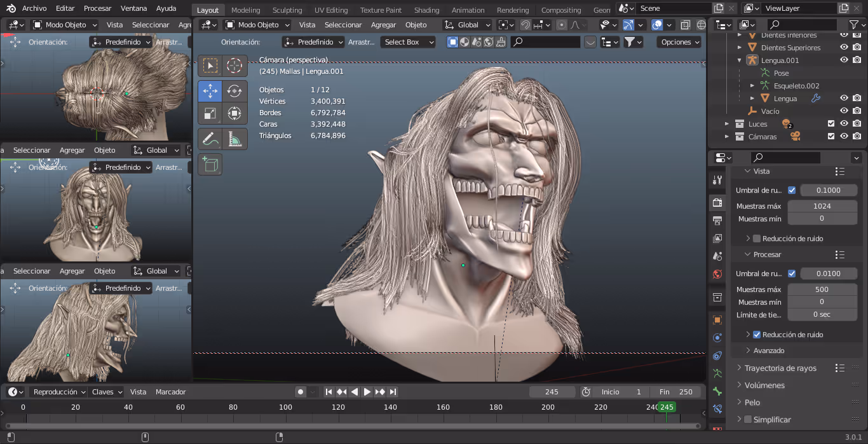
Task: Disable Reducción de ruido under Procesar
Action: tap(757, 335)
